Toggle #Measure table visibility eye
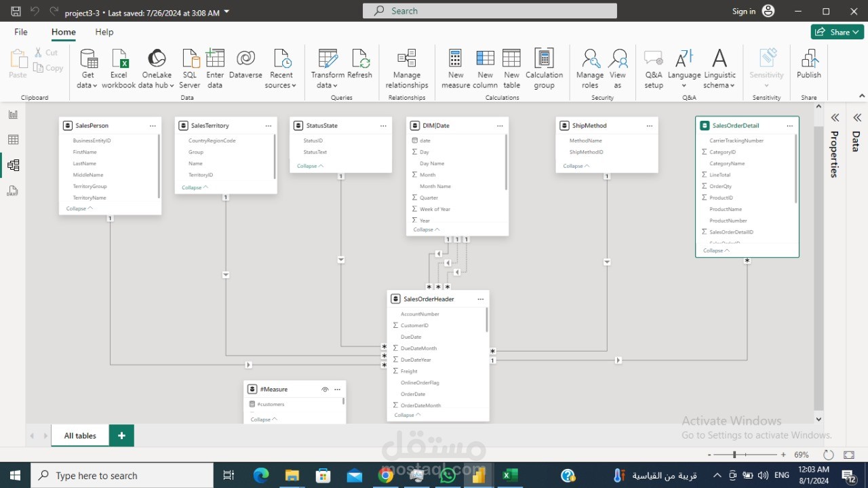The width and height of the screenshot is (868, 488). (325, 390)
